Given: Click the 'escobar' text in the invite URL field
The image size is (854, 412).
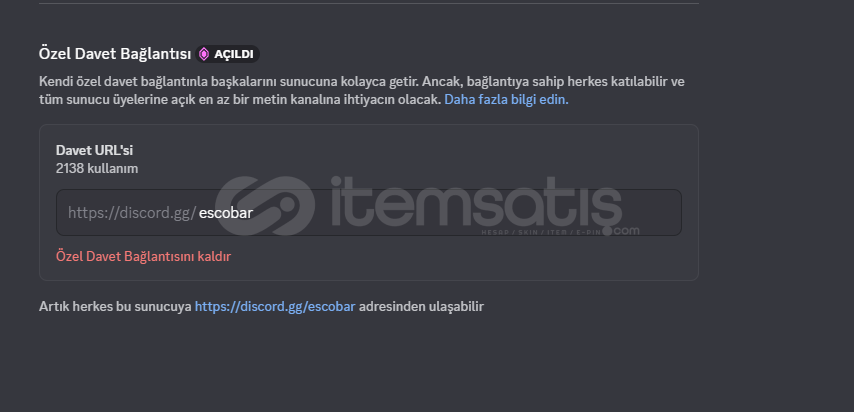Looking at the screenshot, I should tap(226, 213).
